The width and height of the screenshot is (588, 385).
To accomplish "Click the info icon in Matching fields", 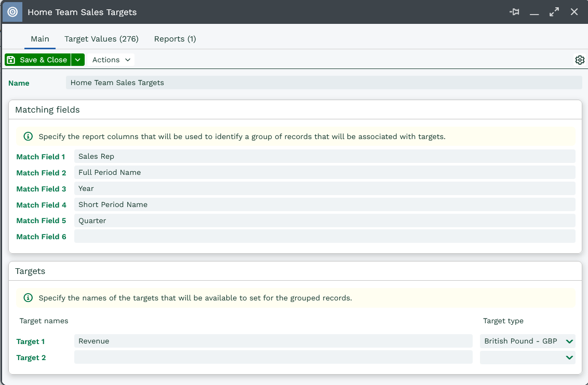I will [28, 137].
